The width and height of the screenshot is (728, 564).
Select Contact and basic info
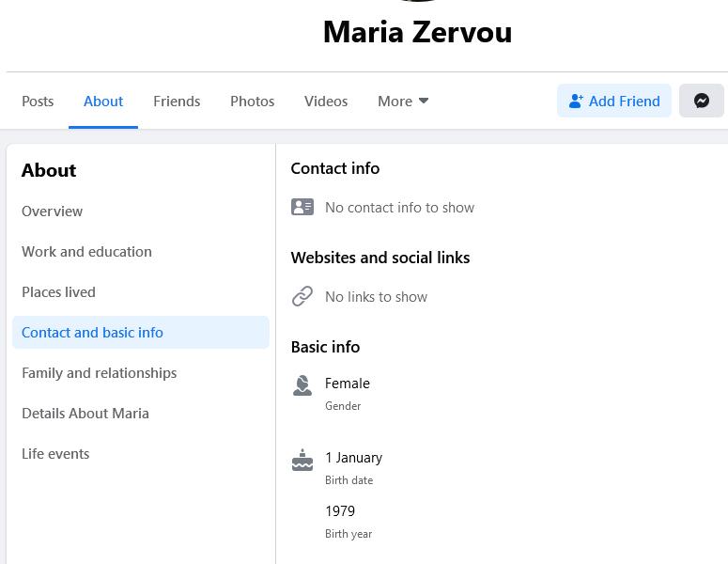[92, 332]
